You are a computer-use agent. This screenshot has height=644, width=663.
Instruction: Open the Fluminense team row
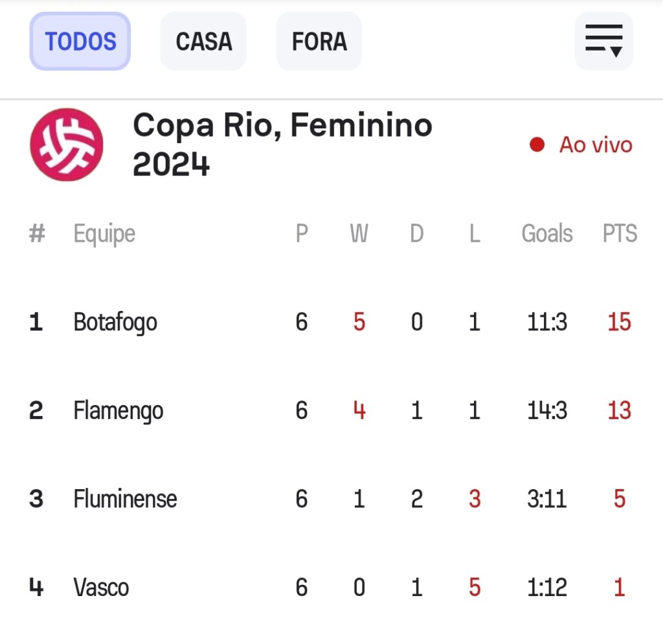coord(331,498)
